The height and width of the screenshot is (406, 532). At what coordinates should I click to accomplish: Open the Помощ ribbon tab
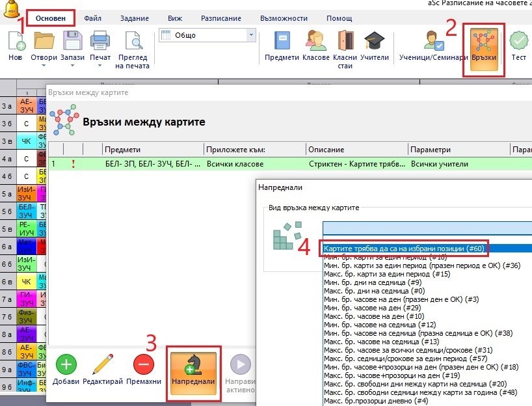tap(339, 18)
